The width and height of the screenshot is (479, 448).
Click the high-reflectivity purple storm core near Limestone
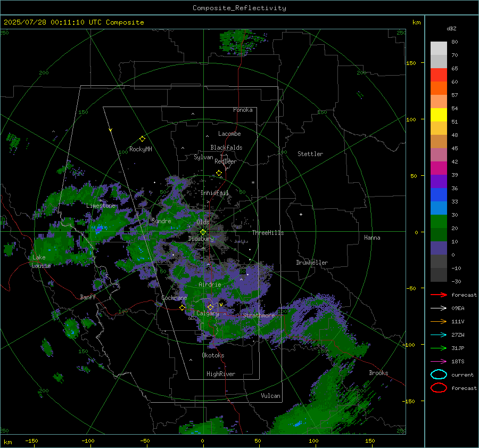pyautogui.click(x=98, y=229)
